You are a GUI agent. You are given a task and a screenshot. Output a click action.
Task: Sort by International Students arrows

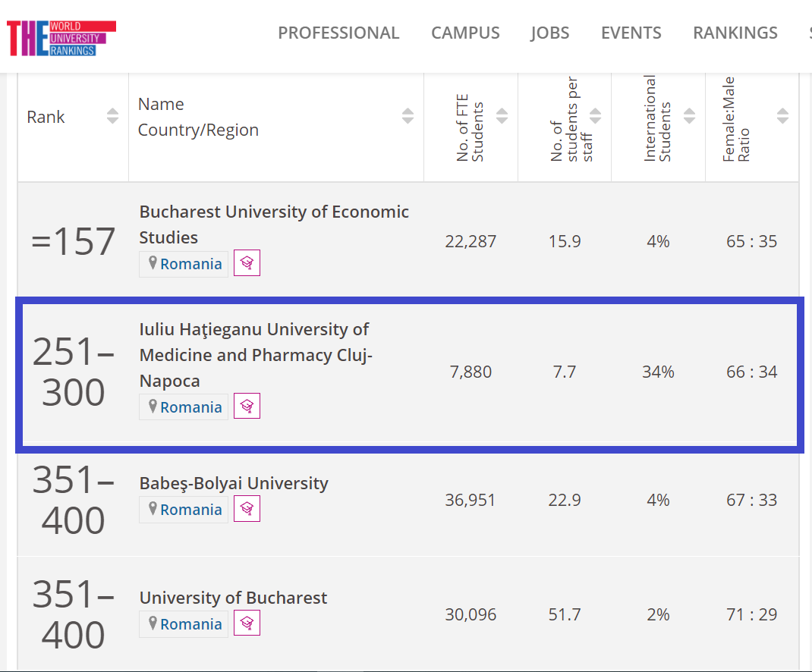point(689,116)
